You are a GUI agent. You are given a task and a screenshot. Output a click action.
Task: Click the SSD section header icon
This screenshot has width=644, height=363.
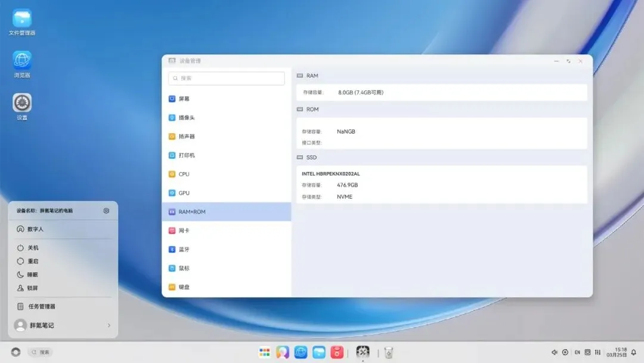pos(300,158)
